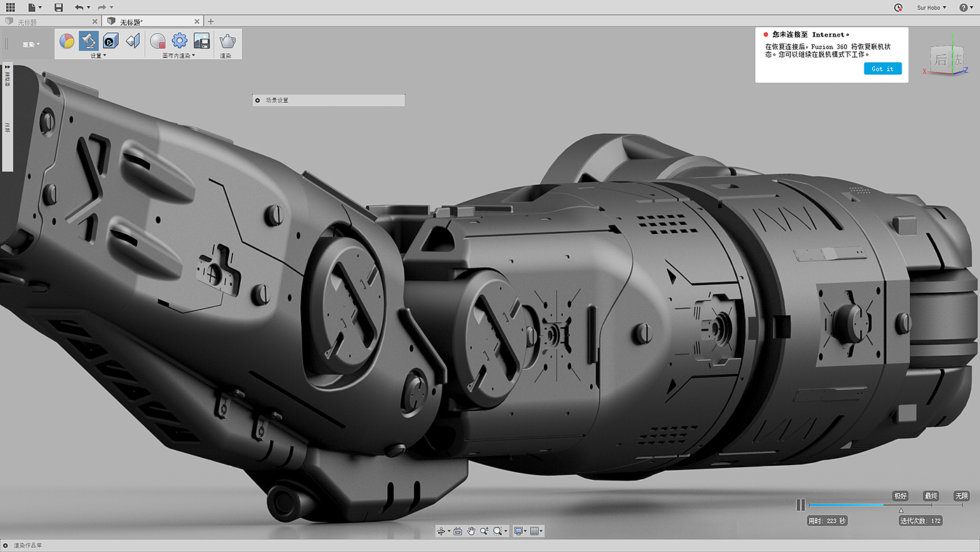Open the Grid and Snaps menu
980x552 pixels.
tap(536, 531)
